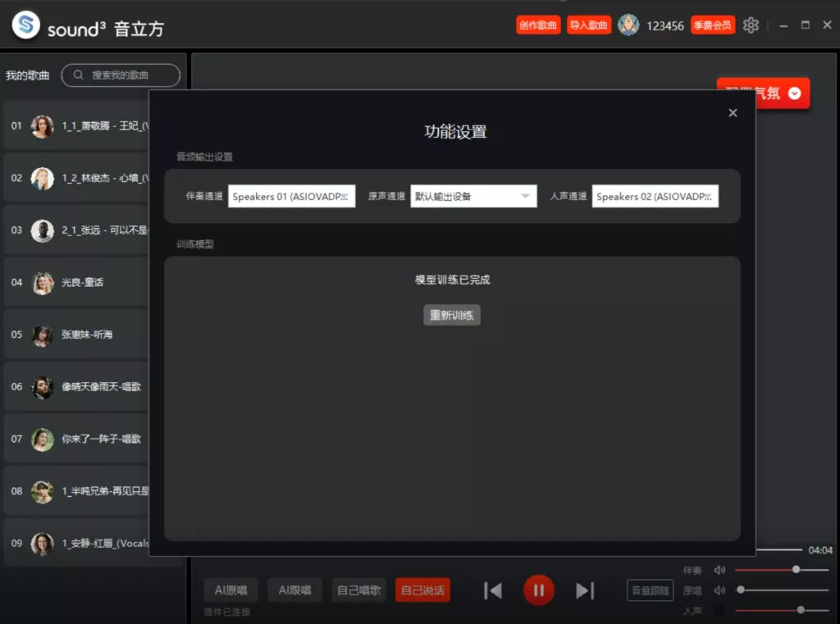Select song row 1_半吨兄弟-再见只是
The image size is (840, 624).
pyautogui.click(x=76, y=491)
